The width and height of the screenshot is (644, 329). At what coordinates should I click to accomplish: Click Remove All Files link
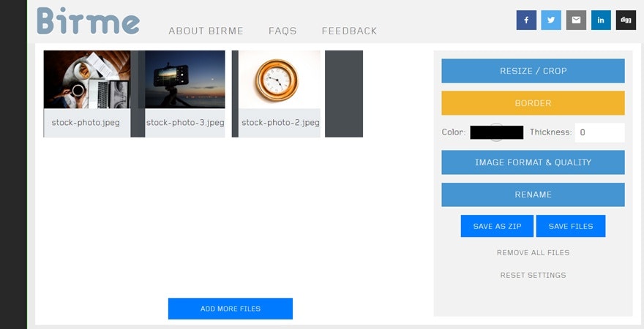[533, 252]
